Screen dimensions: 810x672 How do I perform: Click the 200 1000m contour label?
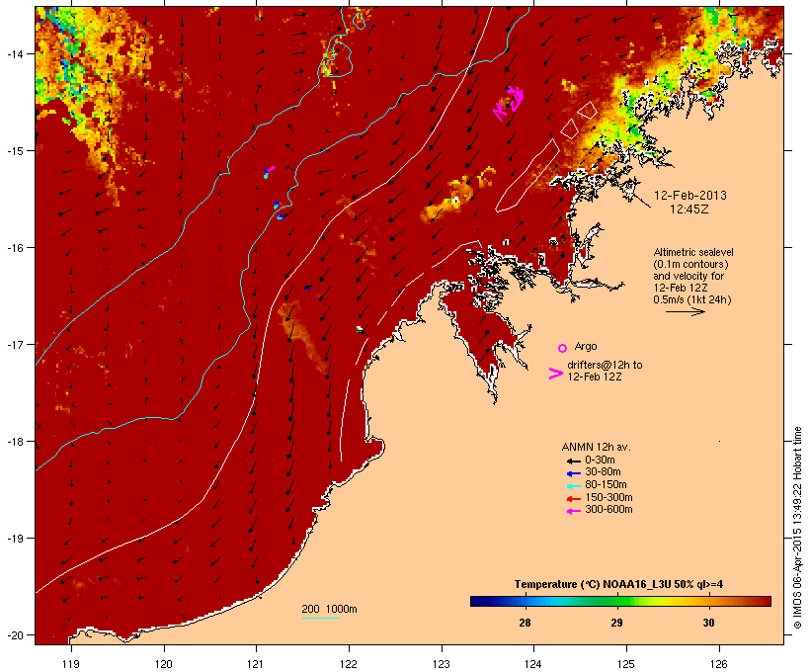coord(329,609)
